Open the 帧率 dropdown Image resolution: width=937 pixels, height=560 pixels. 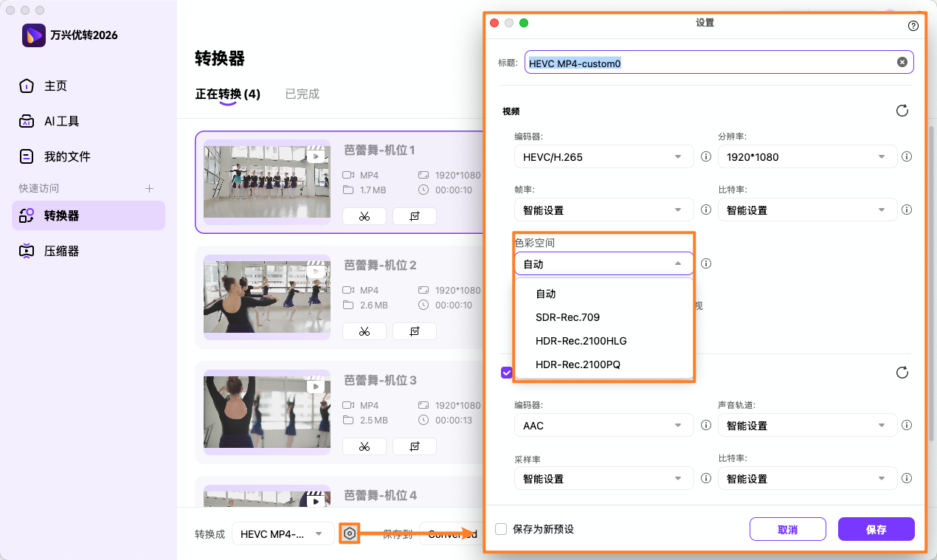coord(604,210)
